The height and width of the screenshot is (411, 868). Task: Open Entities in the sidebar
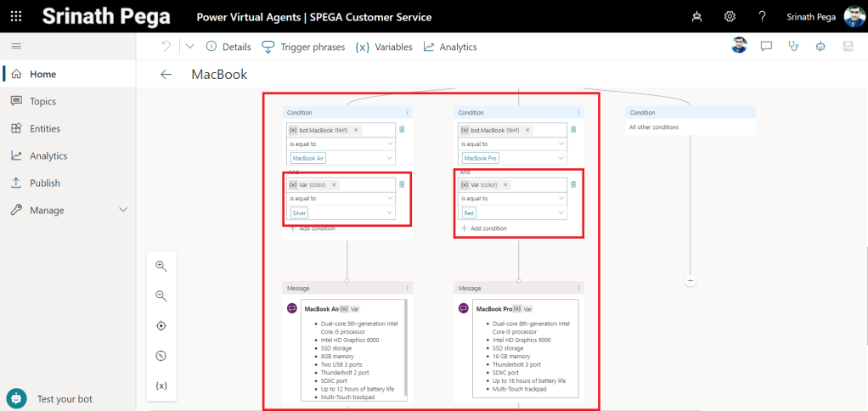click(x=44, y=128)
